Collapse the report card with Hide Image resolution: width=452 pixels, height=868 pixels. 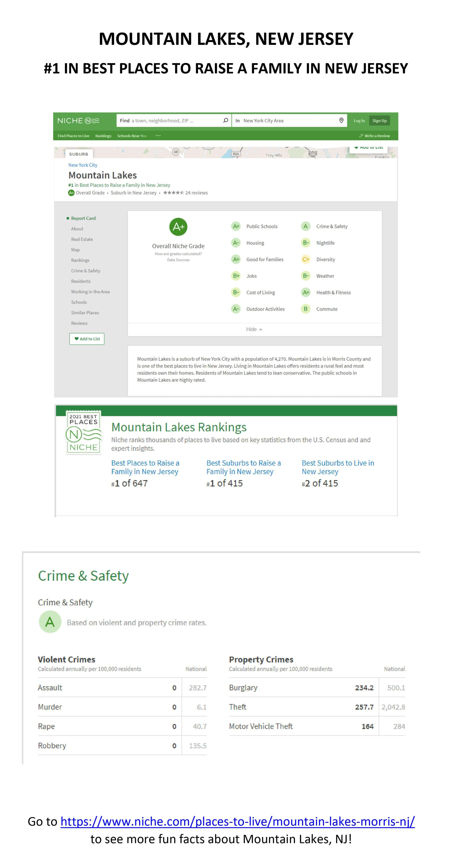(254, 329)
